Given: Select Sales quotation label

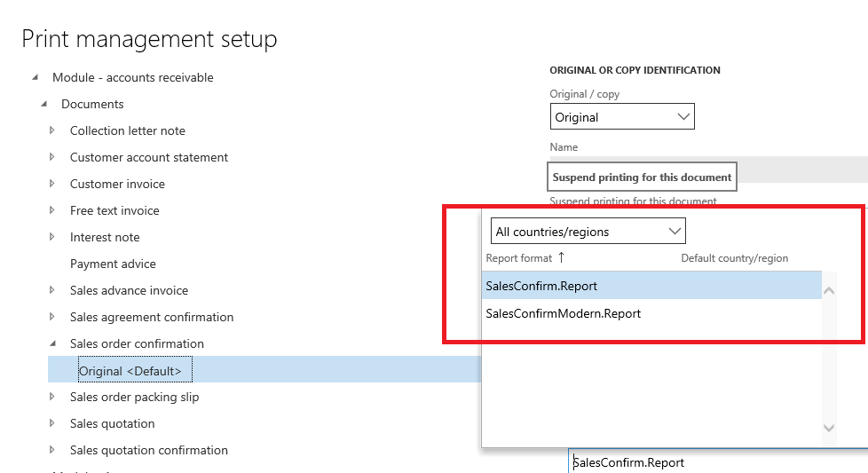Looking at the screenshot, I should (x=113, y=423).
